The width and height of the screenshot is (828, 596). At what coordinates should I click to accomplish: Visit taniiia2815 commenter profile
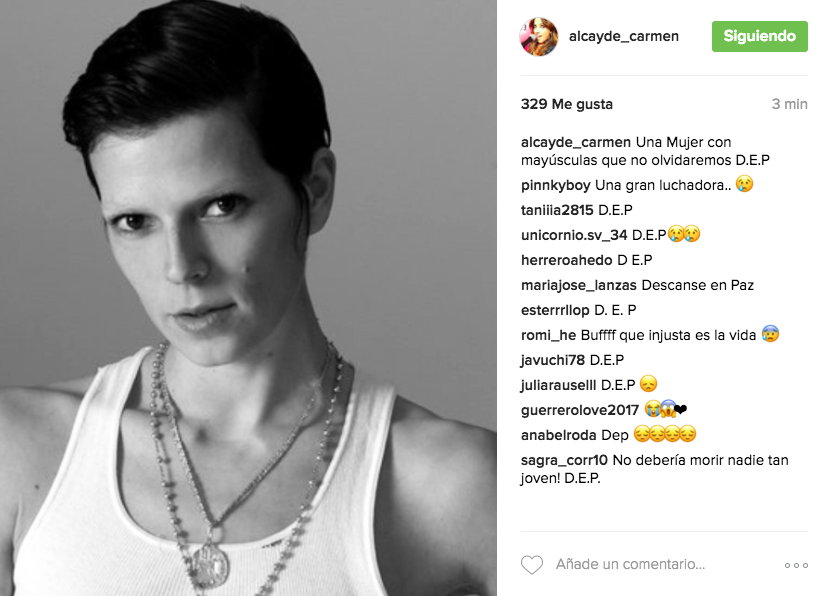[557, 210]
